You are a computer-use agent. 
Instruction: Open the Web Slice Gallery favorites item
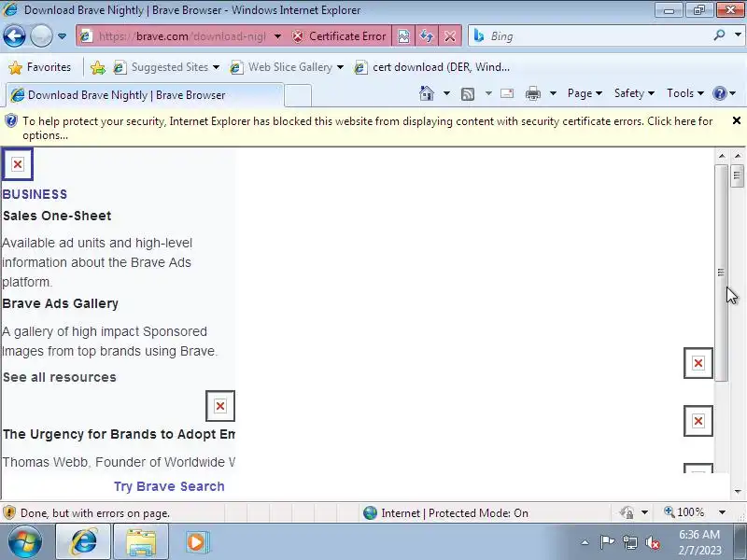coord(287,67)
